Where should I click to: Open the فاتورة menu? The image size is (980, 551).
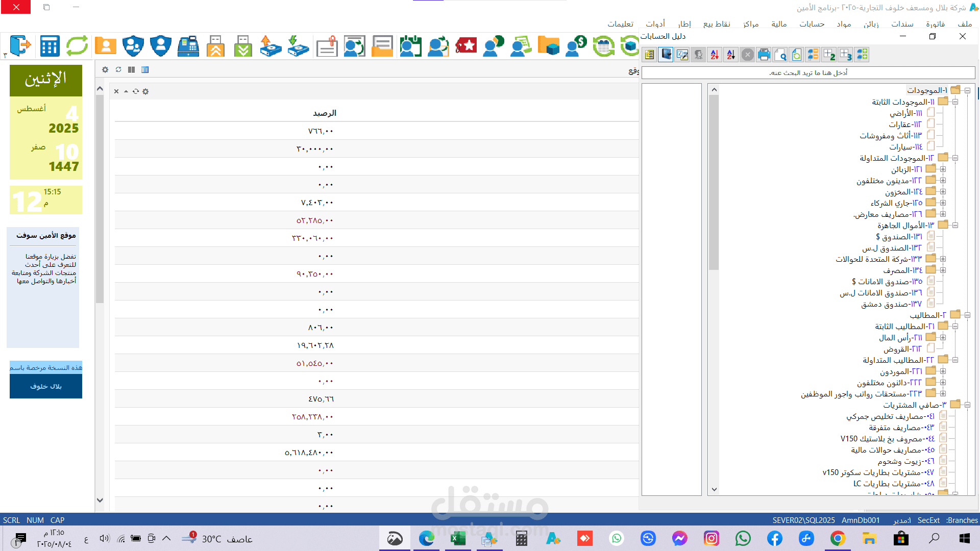pyautogui.click(x=935, y=24)
